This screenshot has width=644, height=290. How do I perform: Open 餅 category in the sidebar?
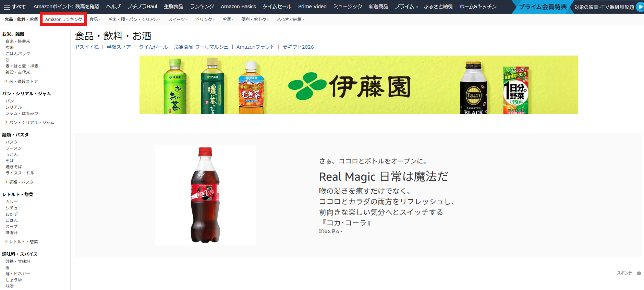point(8,60)
